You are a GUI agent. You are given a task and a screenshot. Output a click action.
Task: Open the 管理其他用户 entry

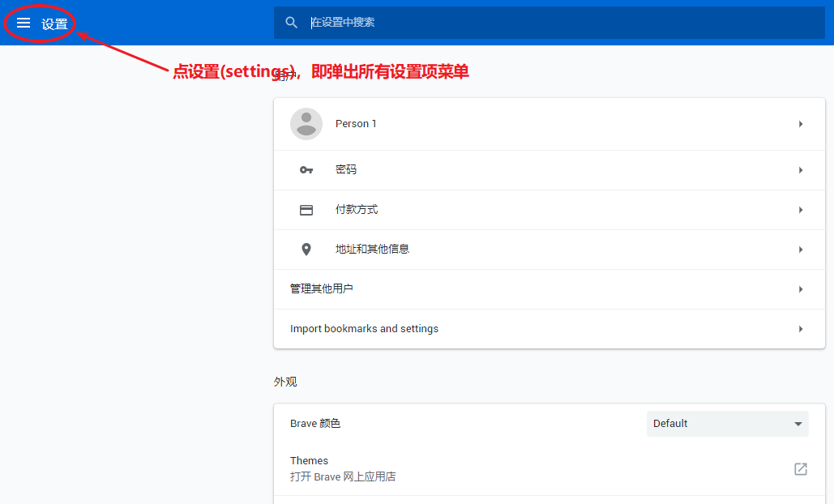[322, 289]
